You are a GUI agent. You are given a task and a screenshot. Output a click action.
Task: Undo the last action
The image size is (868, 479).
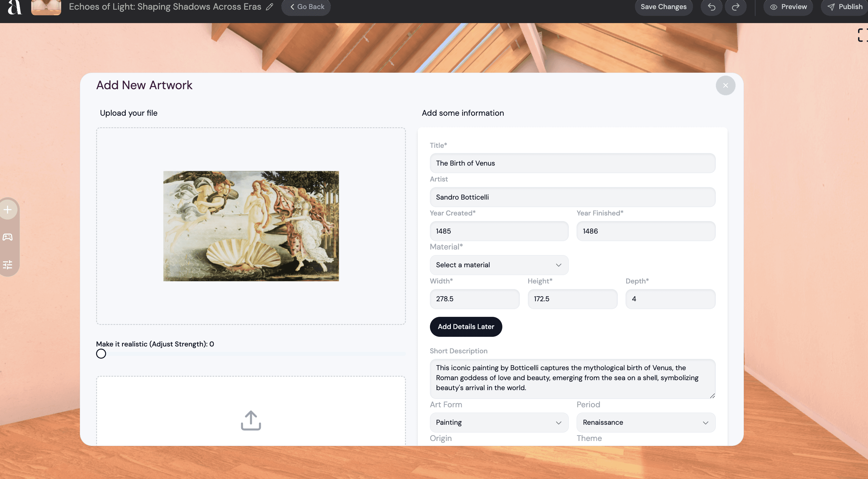click(711, 7)
